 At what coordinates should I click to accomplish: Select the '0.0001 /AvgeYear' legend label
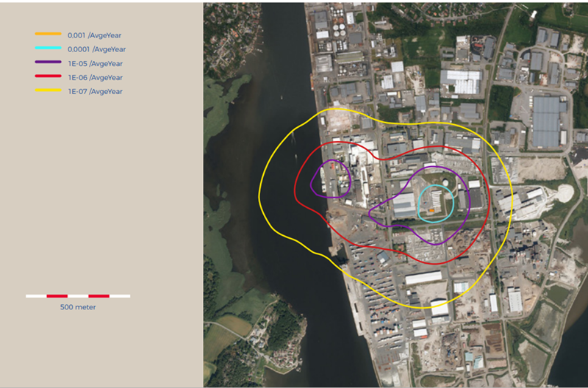[97, 49]
